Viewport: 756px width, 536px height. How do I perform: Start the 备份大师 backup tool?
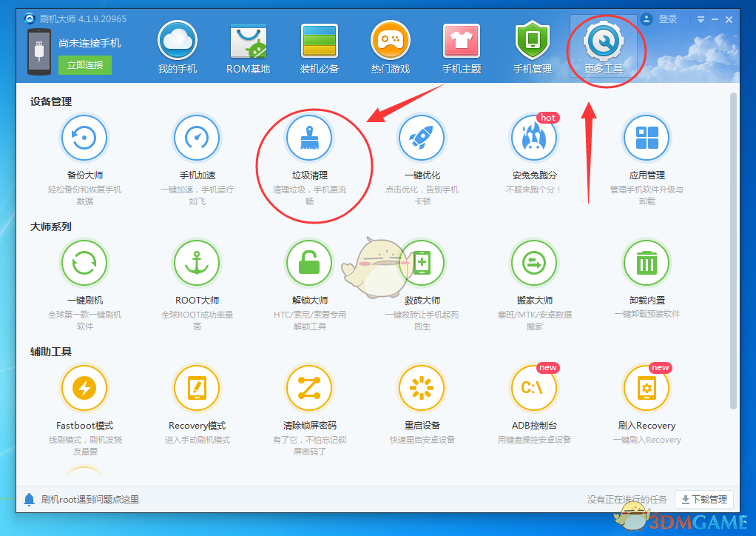[x=84, y=137]
